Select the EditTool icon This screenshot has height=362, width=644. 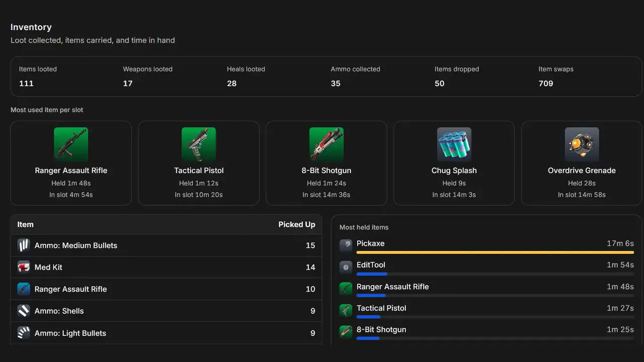point(346,267)
